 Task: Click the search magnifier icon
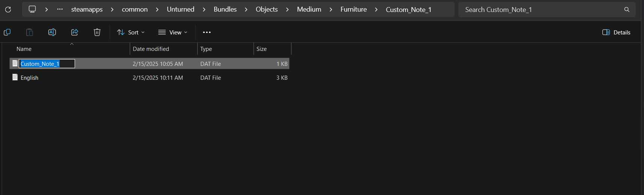[627, 9]
